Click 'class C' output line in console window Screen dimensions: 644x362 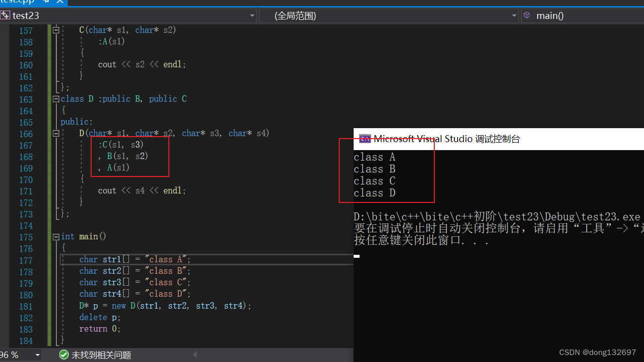click(x=375, y=181)
